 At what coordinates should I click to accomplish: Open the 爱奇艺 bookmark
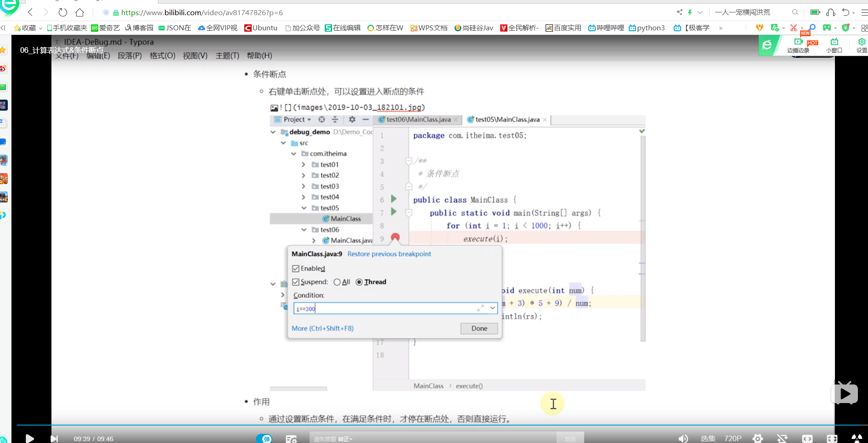(105, 28)
